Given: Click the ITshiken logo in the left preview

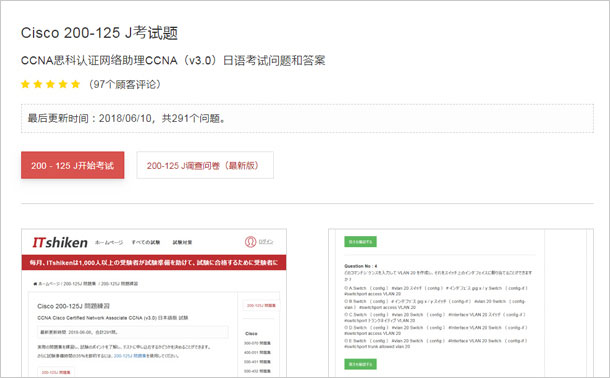Looking at the screenshot, I should click(60, 243).
